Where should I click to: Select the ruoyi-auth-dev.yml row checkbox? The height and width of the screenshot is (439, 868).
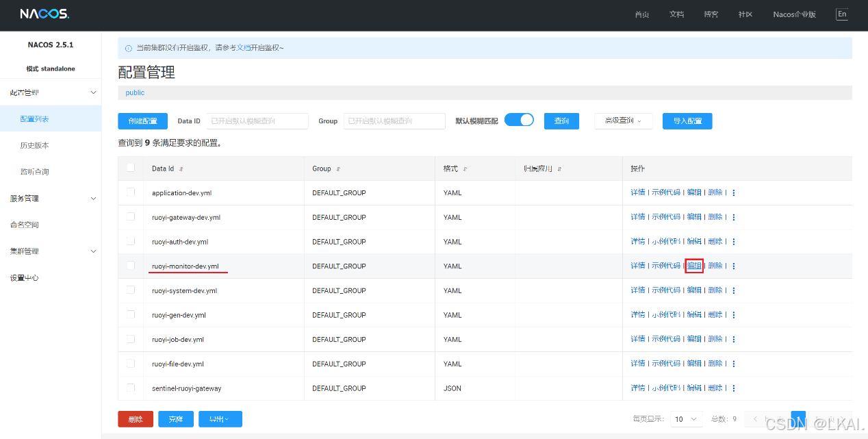coord(131,241)
